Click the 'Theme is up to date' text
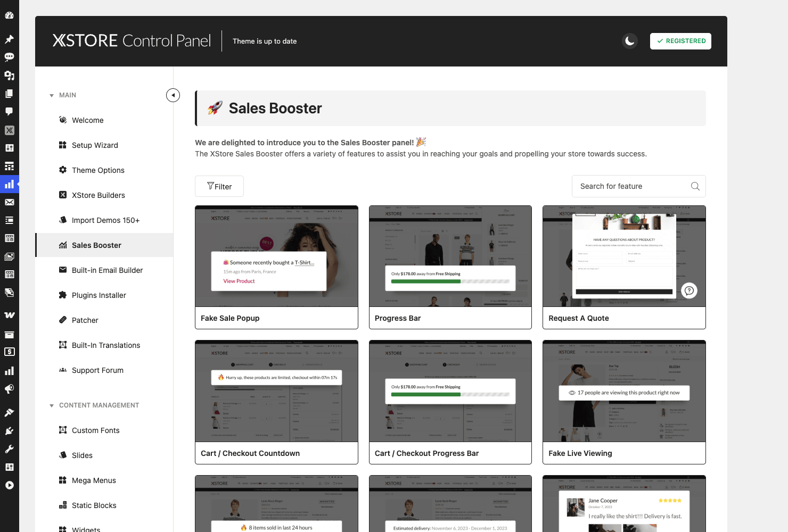The height and width of the screenshot is (532, 788). click(265, 41)
